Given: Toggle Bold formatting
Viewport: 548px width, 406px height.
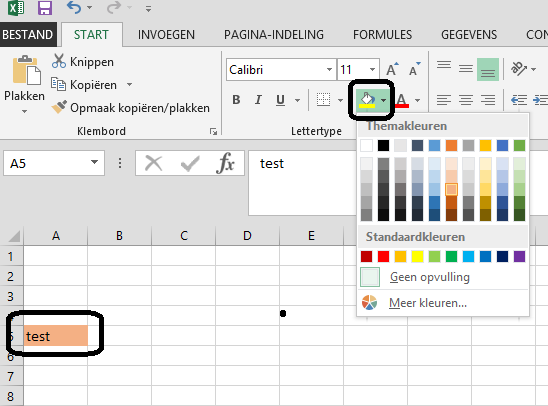Looking at the screenshot, I should 236,100.
